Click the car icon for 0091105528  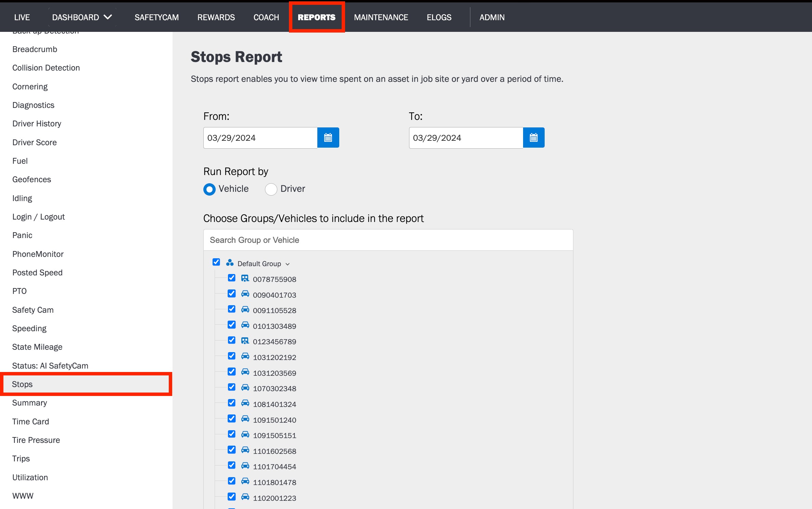[245, 309]
